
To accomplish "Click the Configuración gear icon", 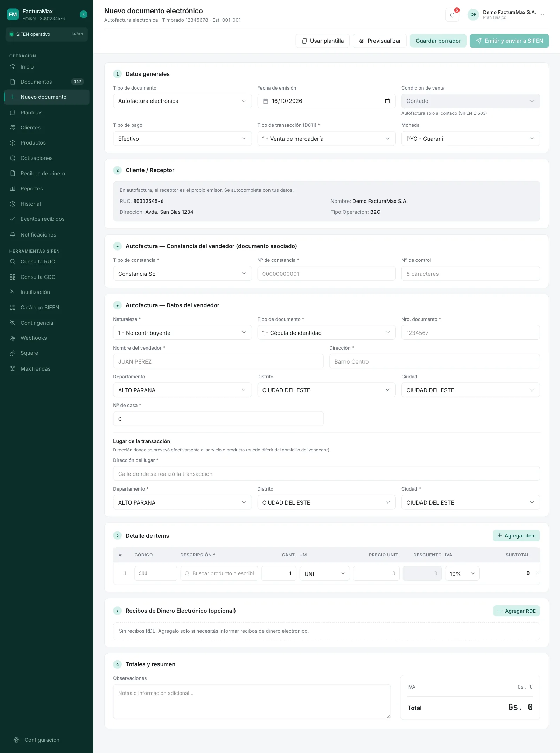I will [x=16, y=740].
